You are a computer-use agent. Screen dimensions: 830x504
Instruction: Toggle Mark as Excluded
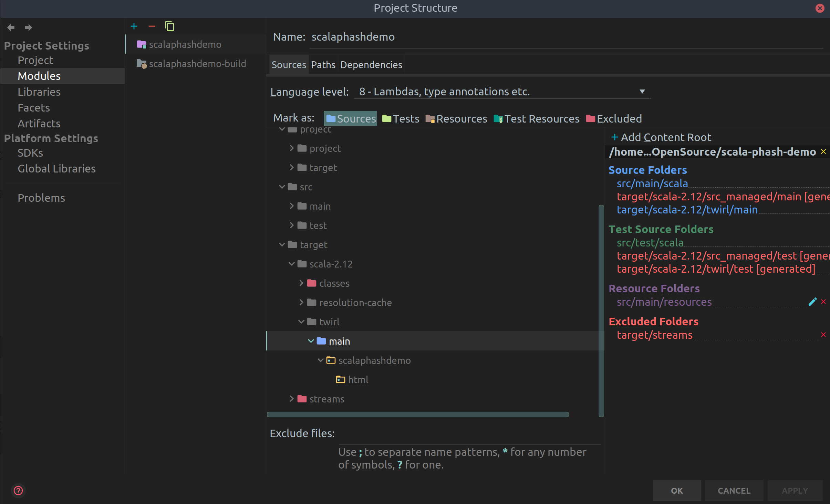point(614,119)
